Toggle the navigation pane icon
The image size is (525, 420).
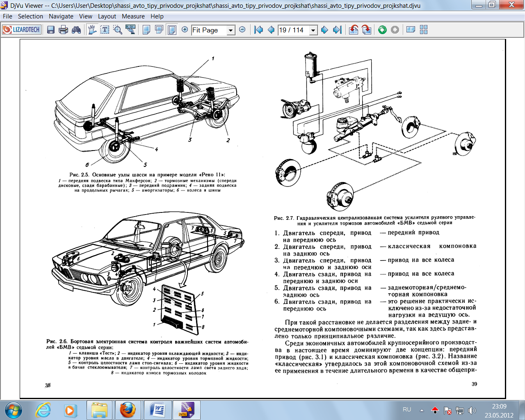(411, 30)
